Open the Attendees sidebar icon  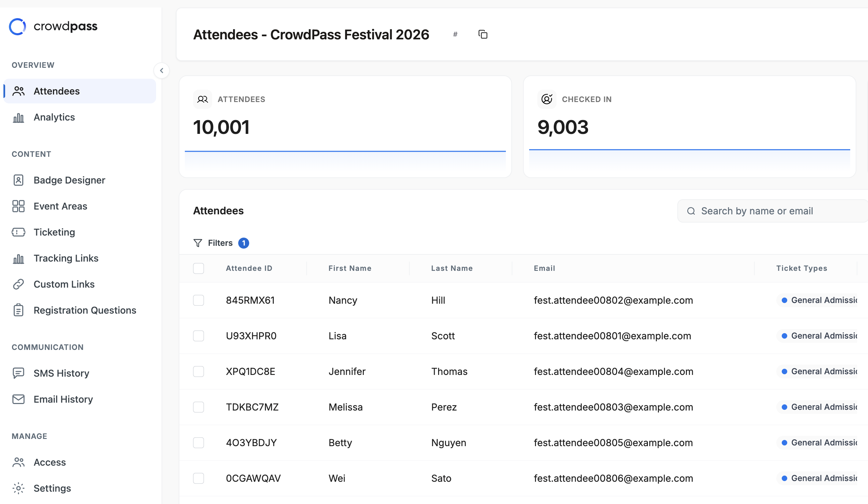18,91
